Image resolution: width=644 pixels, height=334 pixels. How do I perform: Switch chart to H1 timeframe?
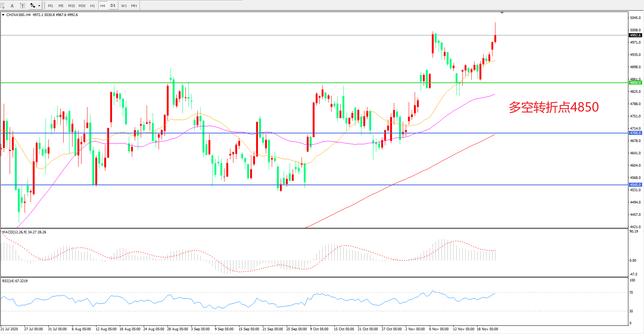(92, 6)
